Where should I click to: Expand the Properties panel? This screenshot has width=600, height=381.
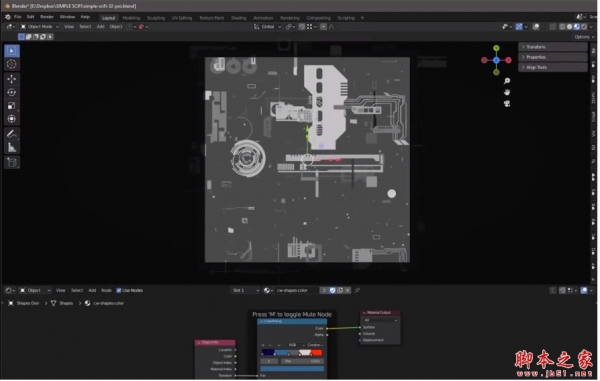coord(553,57)
